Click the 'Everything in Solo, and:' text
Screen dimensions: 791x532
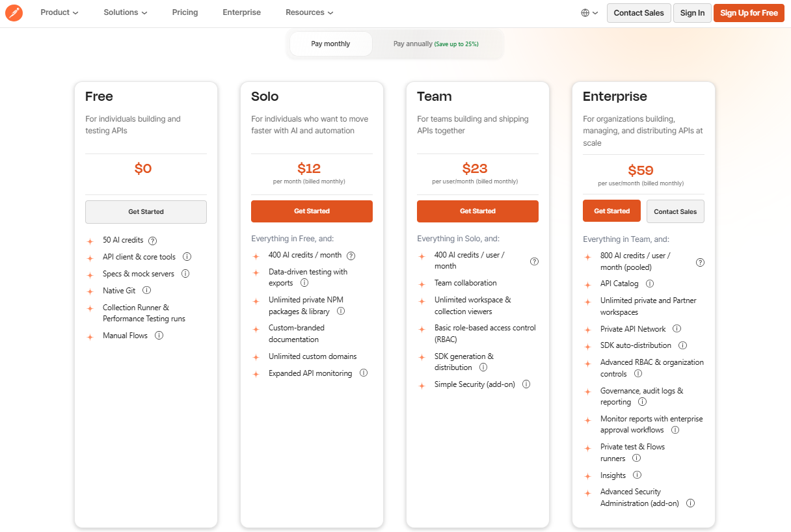tap(458, 239)
